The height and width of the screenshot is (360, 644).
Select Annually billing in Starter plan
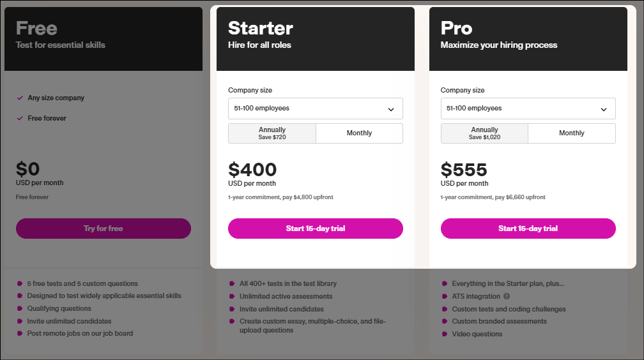point(272,133)
